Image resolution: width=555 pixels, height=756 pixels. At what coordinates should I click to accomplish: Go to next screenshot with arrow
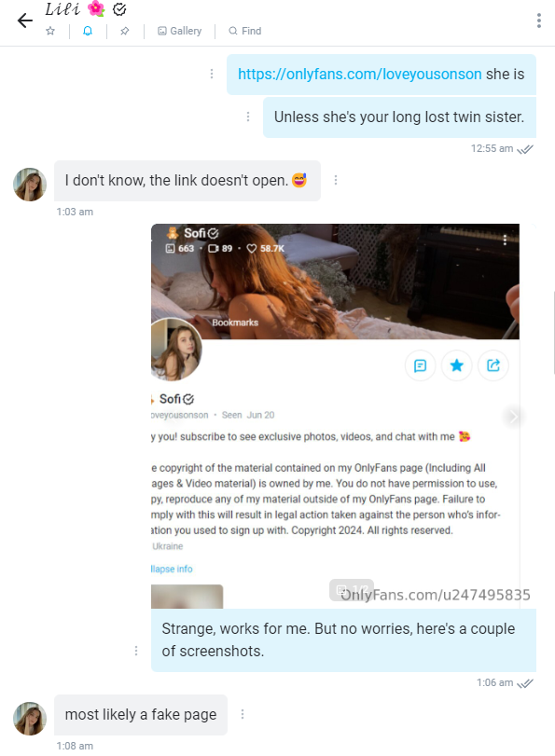point(514,416)
